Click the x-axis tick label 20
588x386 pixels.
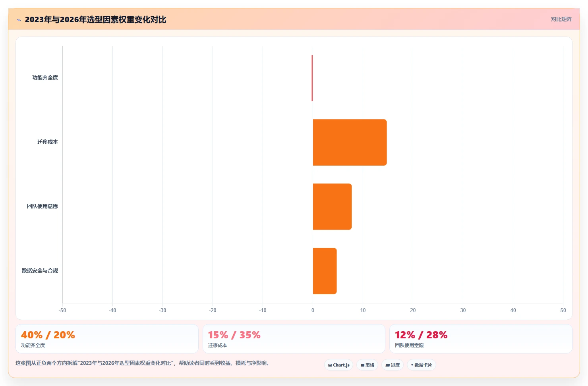[x=413, y=310]
